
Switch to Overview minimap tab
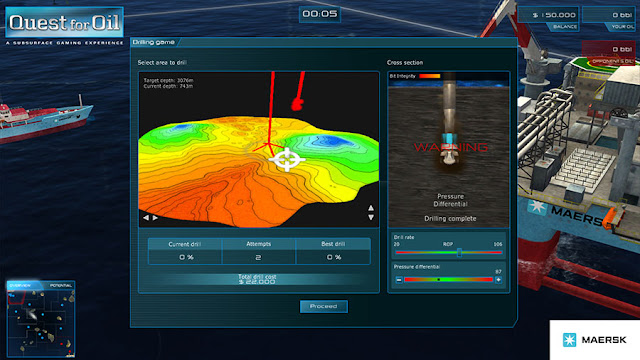tap(21, 285)
